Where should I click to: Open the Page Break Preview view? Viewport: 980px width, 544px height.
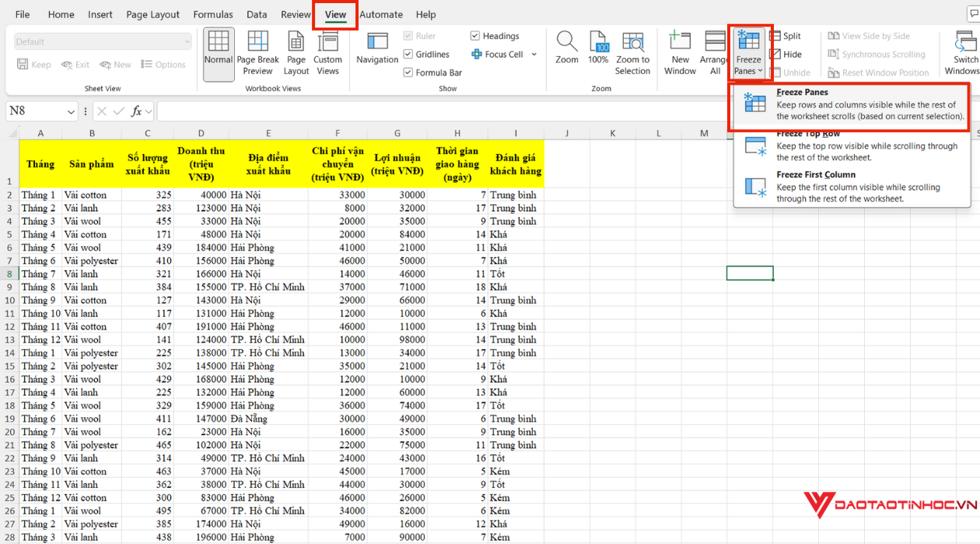[x=257, y=53]
